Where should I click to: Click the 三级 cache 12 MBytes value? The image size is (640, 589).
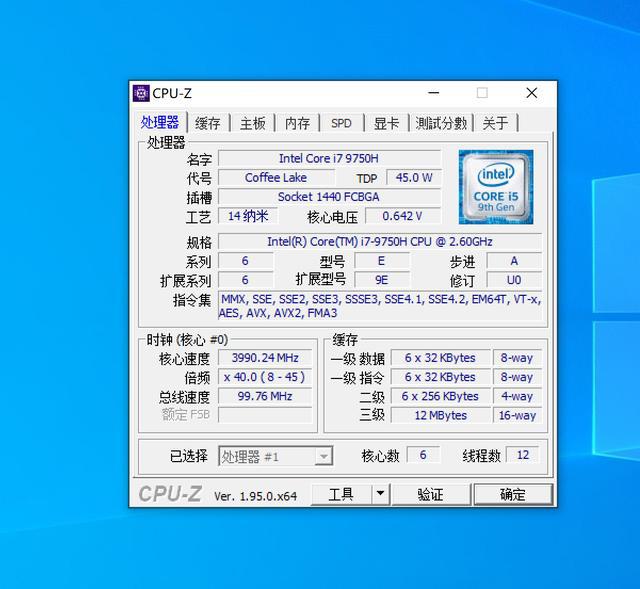click(x=440, y=416)
